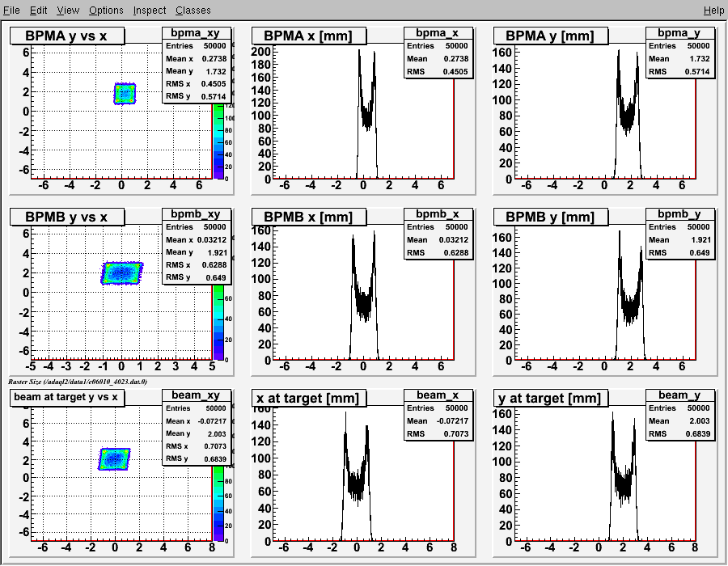Click the BPMB xy color palette scale
The height and width of the screenshot is (566, 728).
click(x=218, y=323)
